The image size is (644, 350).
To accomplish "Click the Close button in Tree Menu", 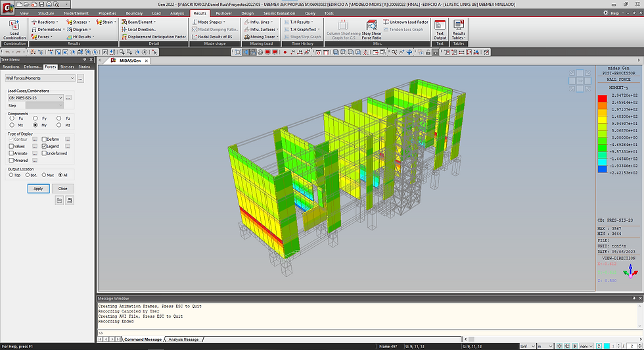I will pos(62,188).
